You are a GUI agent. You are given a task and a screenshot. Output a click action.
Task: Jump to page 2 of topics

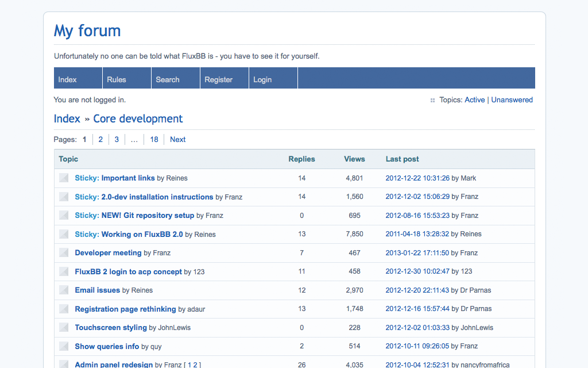point(100,139)
